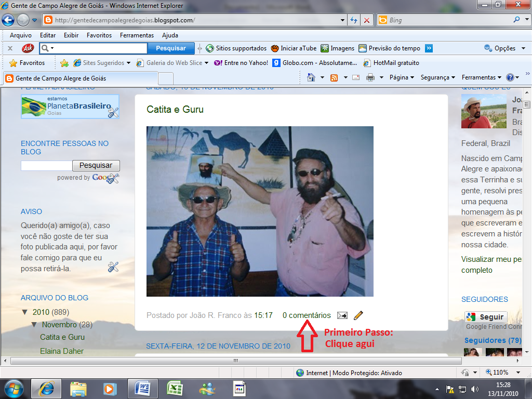Image resolution: width=532 pixels, height=399 pixels.
Task: Click the blog search text field
Action: [46, 166]
